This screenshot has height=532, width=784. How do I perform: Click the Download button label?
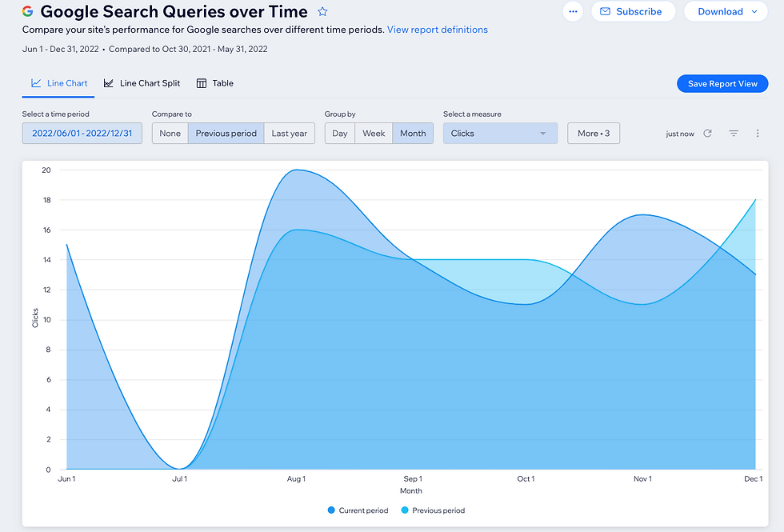coord(720,11)
